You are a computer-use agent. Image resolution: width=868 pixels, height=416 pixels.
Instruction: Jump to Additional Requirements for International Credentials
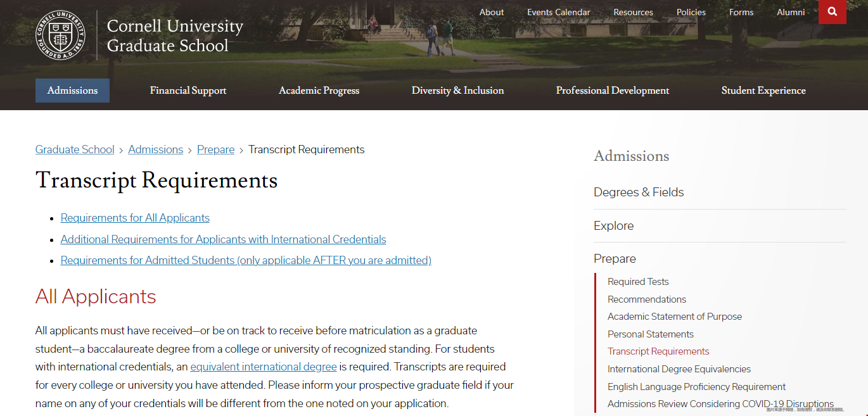pyautogui.click(x=224, y=239)
